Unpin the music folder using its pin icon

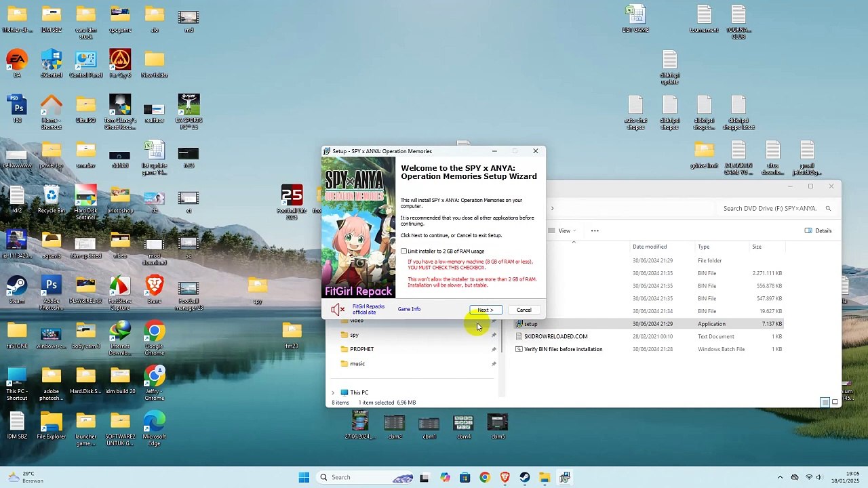click(494, 364)
